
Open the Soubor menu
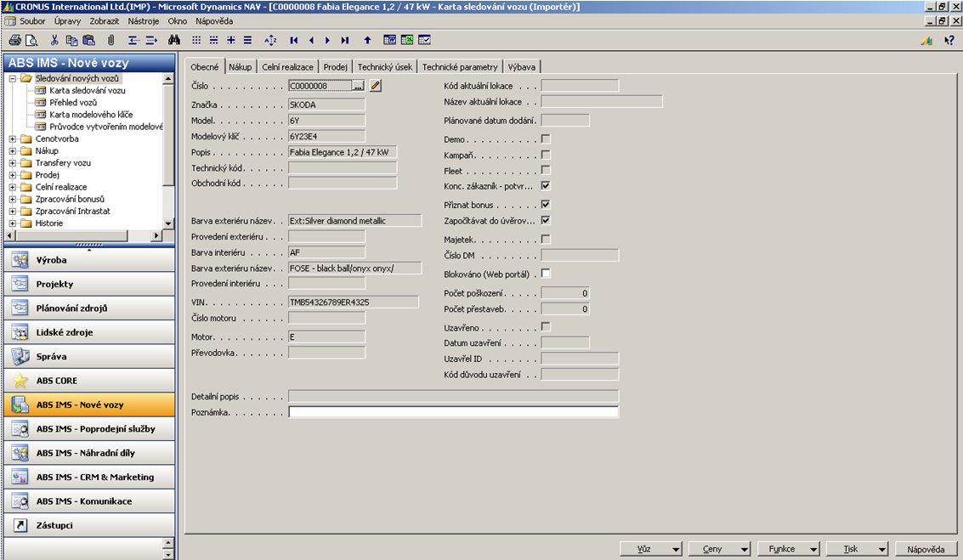click(32, 21)
